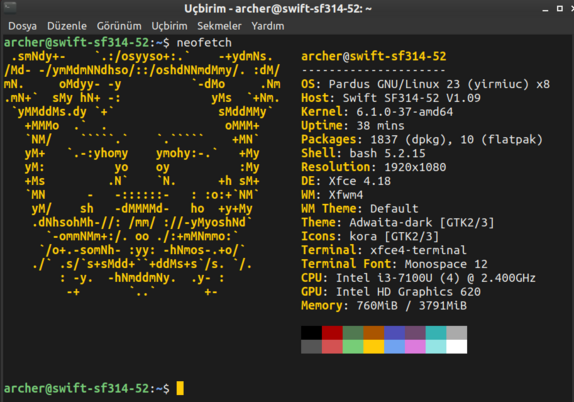
Task: Open the Sekmeler menu
Action: 219,26
